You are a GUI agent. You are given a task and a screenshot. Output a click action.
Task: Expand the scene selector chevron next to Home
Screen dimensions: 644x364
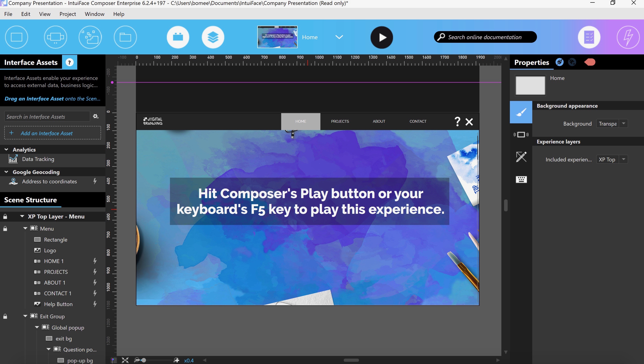click(339, 37)
